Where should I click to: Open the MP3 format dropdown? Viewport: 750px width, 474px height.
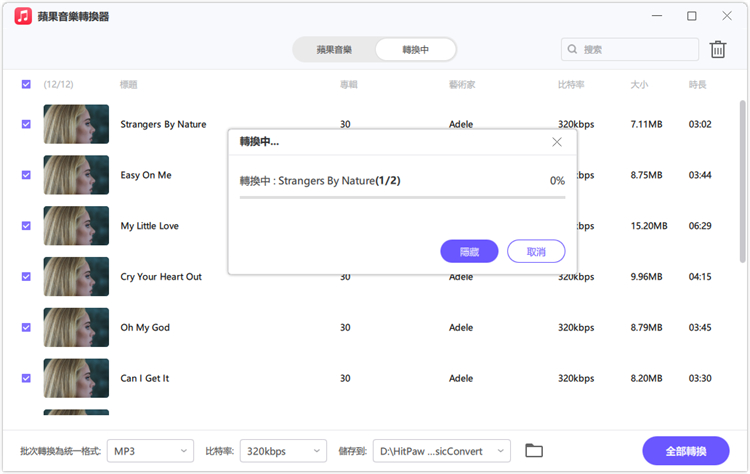coord(150,451)
